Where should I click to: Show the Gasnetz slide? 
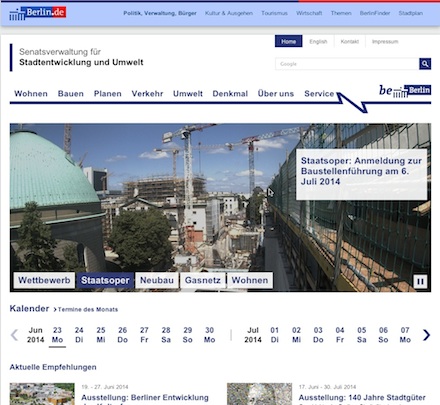[203, 280]
